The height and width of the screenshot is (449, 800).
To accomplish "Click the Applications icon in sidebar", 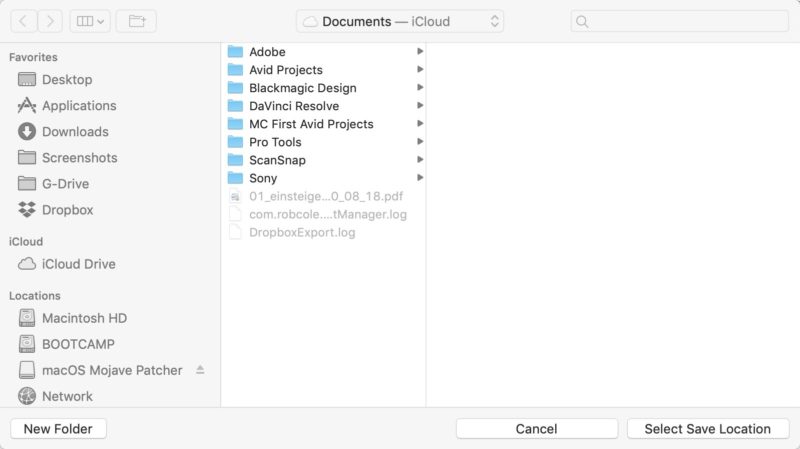I will [27, 106].
